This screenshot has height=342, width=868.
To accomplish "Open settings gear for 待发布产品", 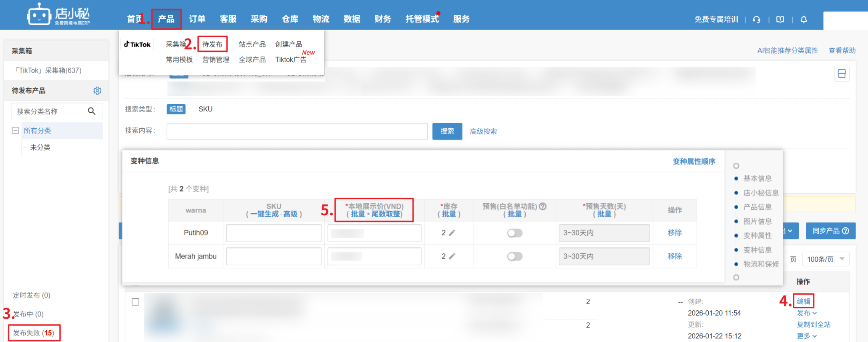I will 97,91.
